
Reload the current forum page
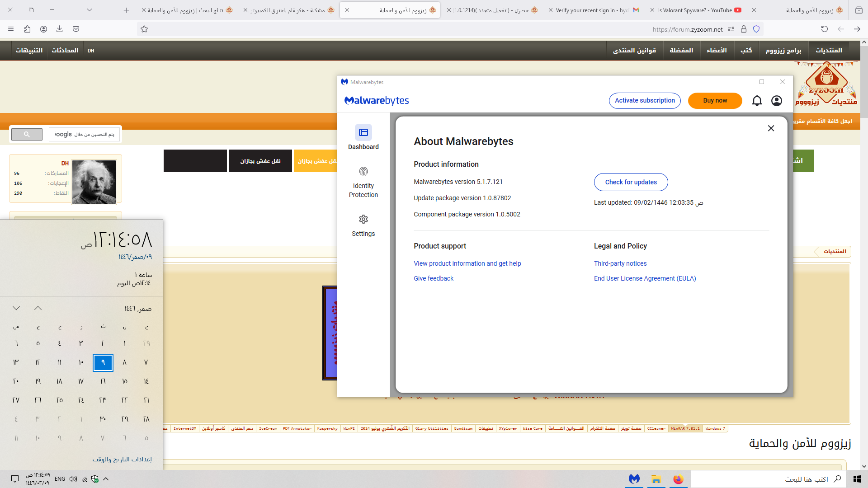[x=825, y=29]
